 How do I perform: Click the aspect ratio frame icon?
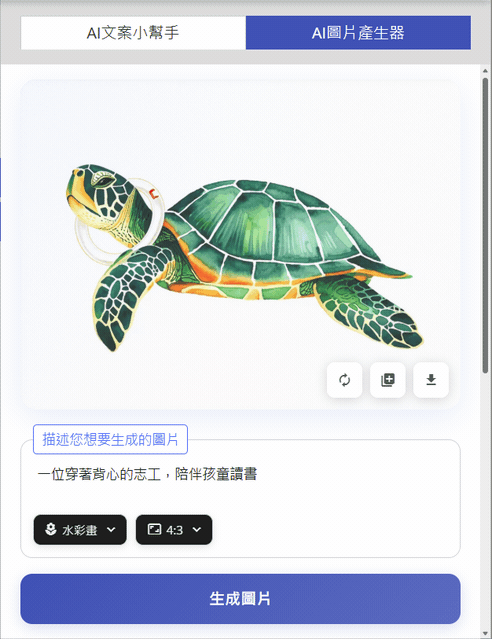(x=154, y=529)
